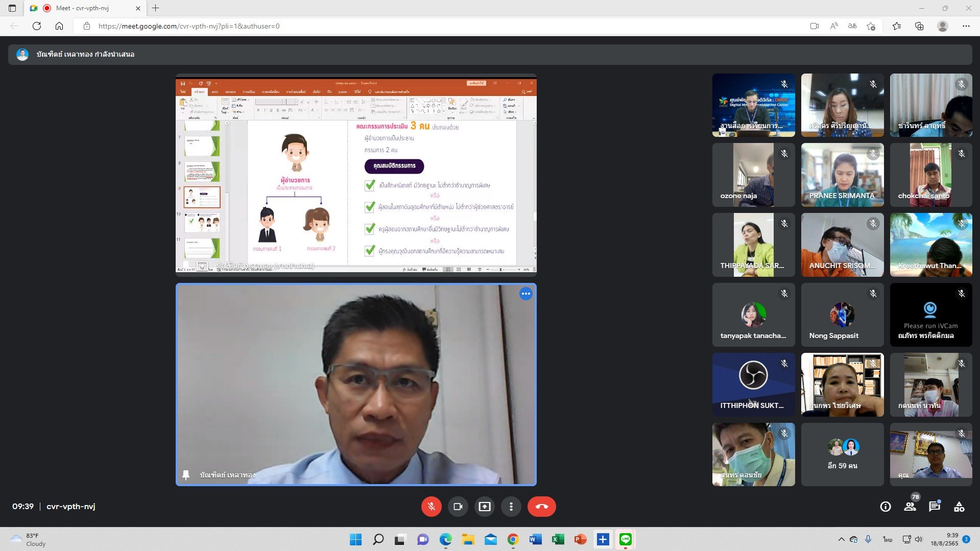
Task: Open a new browser tab
Action: pyautogui.click(x=156, y=8)
